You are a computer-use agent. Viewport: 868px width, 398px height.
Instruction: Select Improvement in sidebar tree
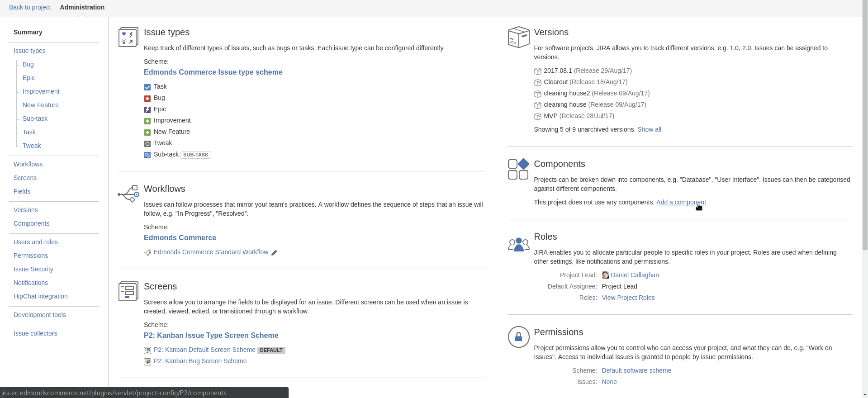click(x=41, y=91)
